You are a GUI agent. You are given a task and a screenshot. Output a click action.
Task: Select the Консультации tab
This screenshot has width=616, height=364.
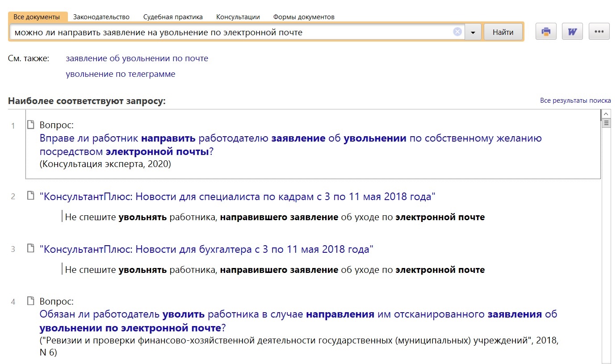tap(238, 17)
